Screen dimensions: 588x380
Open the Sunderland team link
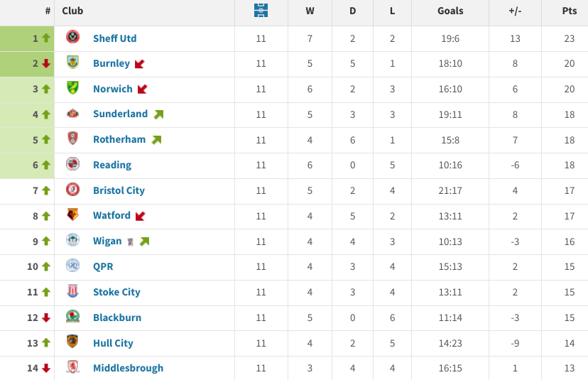coord(120,114)
